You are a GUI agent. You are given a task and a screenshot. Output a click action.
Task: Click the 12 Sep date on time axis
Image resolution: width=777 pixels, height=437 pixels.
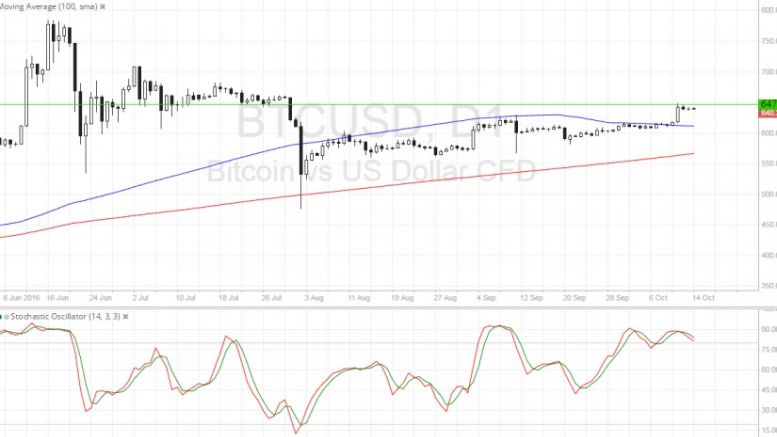(x=528, y=297)
